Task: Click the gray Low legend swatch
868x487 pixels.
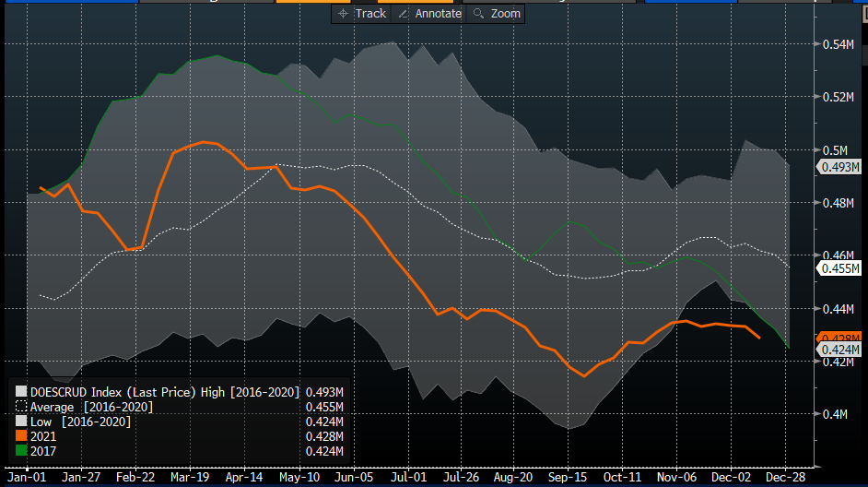Action: click(22, 422)
